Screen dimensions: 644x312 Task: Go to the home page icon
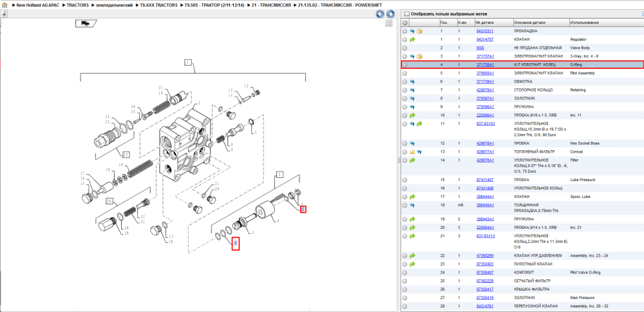click(4, 5)
